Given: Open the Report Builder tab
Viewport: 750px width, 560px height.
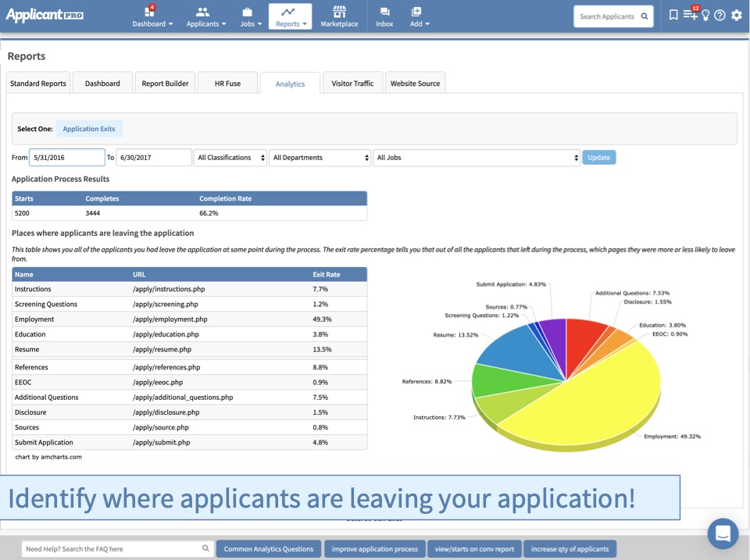Looking at the screenshot, I should 165,81.
